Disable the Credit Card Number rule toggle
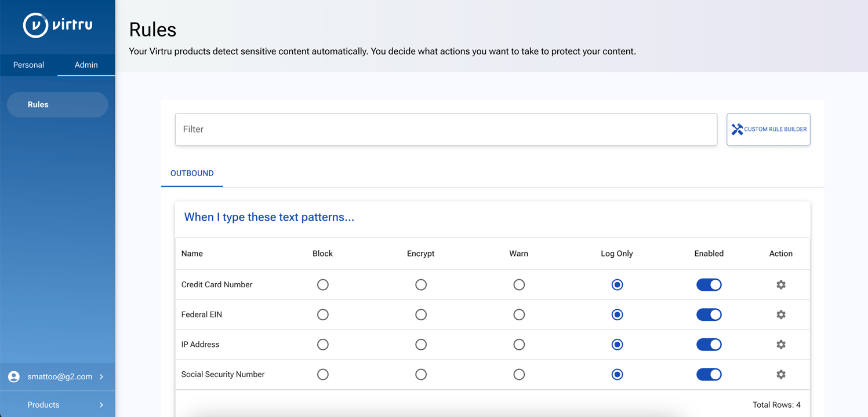This screenshot has width=868, height=417. [709, 285]
